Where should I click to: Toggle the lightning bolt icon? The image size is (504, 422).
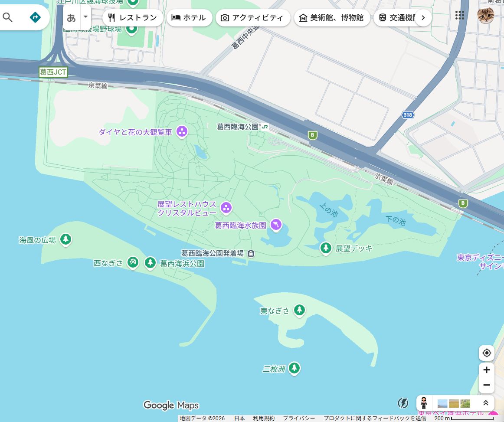(403, 403)
